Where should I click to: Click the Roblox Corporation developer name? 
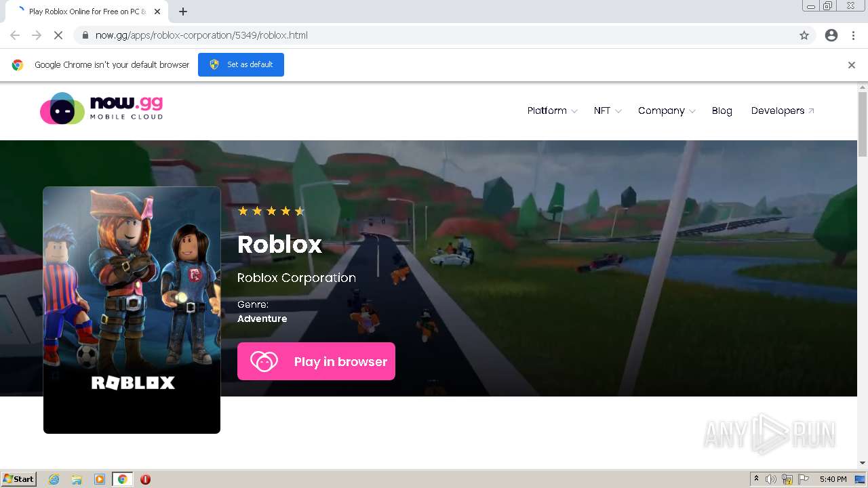click(296, 278)
